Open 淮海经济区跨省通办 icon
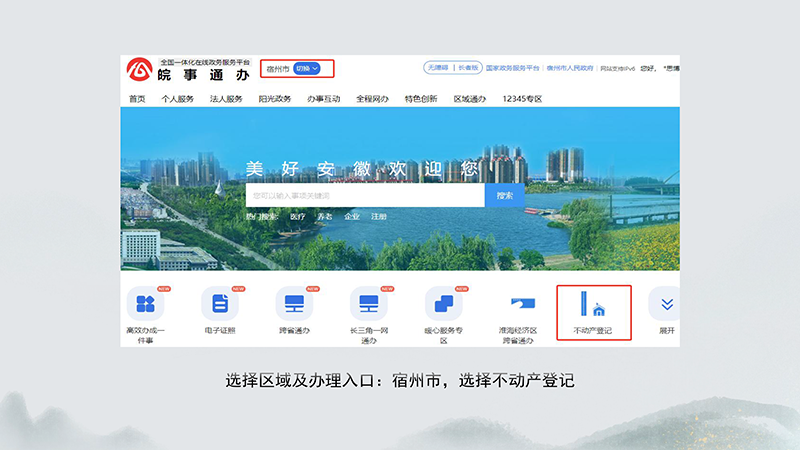The height and width of the screenshot is (450, 800). [519, 303]
